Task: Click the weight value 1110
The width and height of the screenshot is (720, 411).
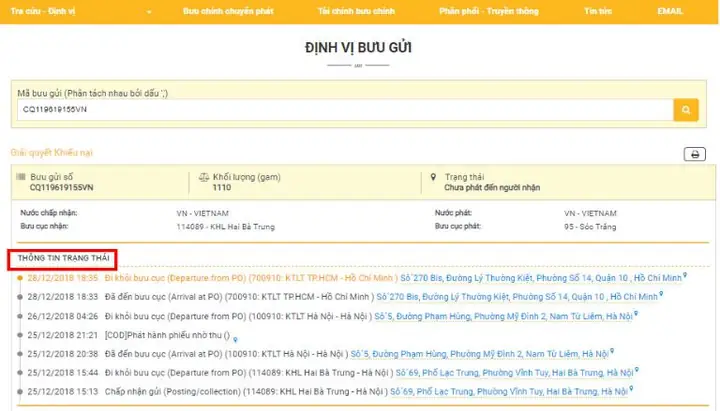Action: tap(222, 187)
